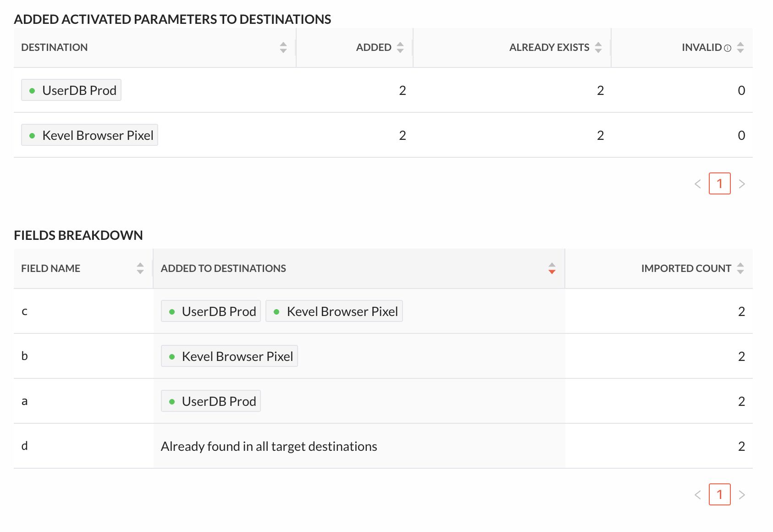
Task: Select imported count for field d
Action: [741, 446]
